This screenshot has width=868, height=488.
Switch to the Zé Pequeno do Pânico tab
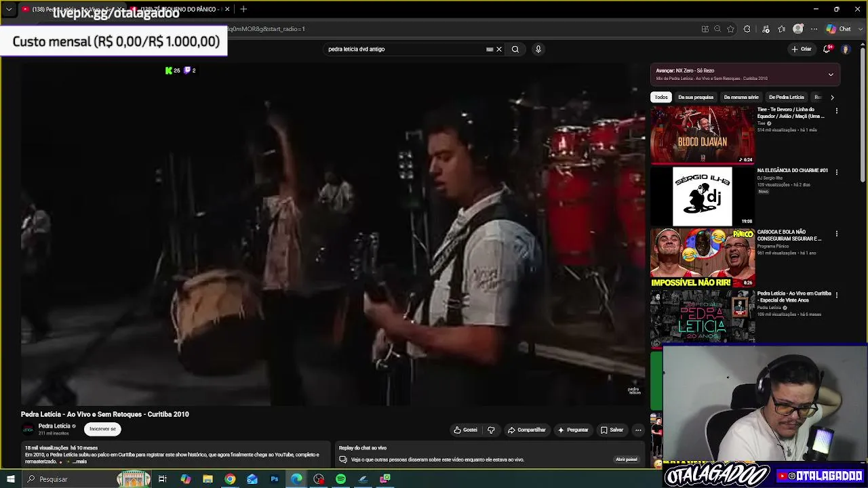(178, 9)
